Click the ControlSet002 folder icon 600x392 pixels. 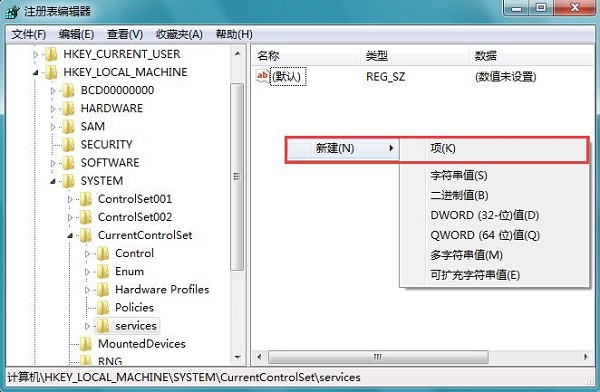point(85,217)
